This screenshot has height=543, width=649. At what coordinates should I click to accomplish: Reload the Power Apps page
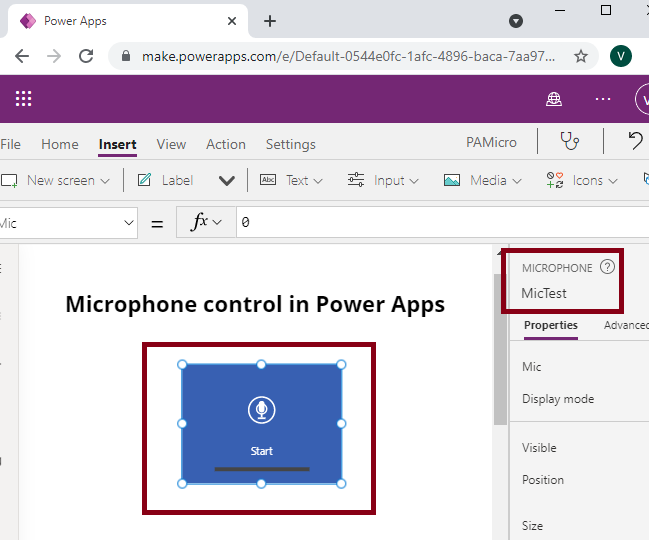point(86,56)
